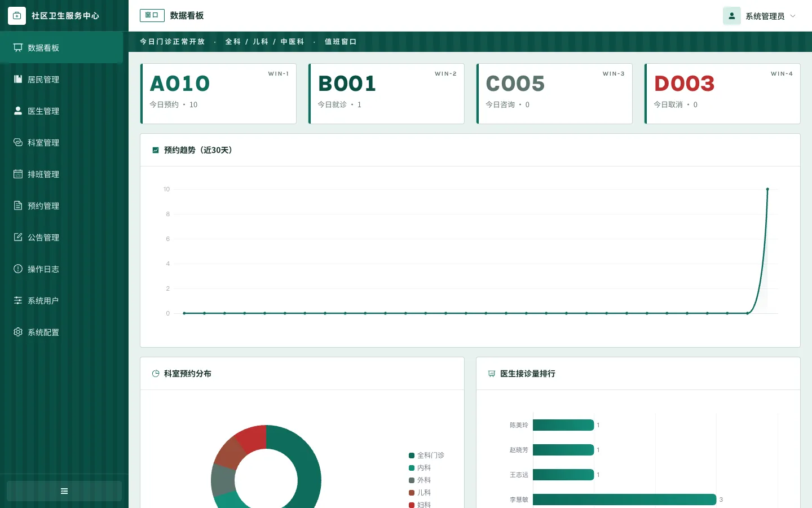Click the 系统配置 gear icon
The width and height of the screenshot is (812, 508).
point(18,332)
